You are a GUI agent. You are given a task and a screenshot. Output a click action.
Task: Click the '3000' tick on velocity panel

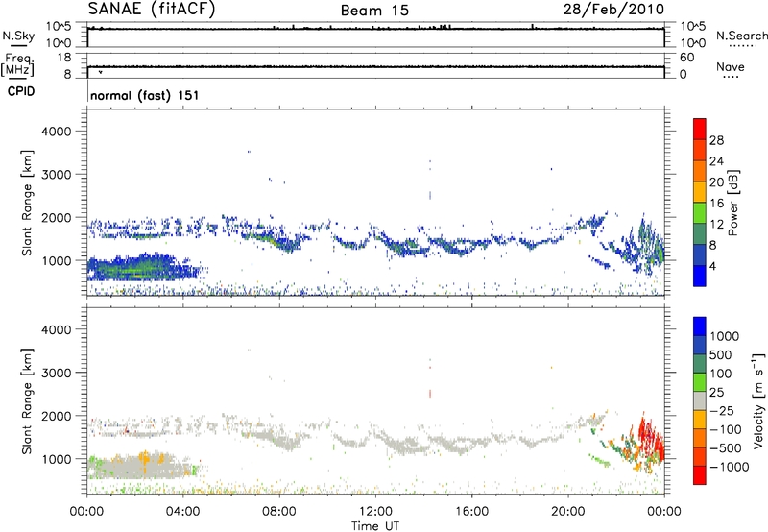coord(57,373)
